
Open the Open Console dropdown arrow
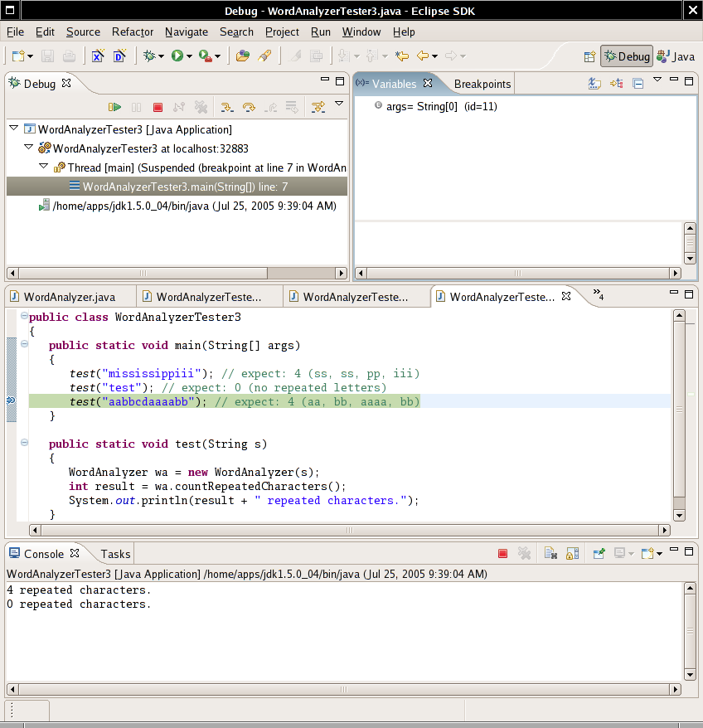(x=659, y=554)
